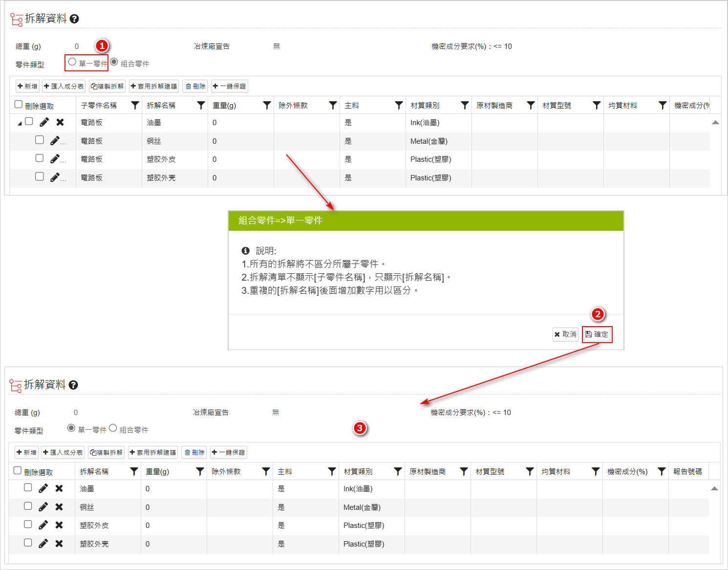
Task: Delete 塑胶外壳 row with X in lower table
Action: (59, 544)
